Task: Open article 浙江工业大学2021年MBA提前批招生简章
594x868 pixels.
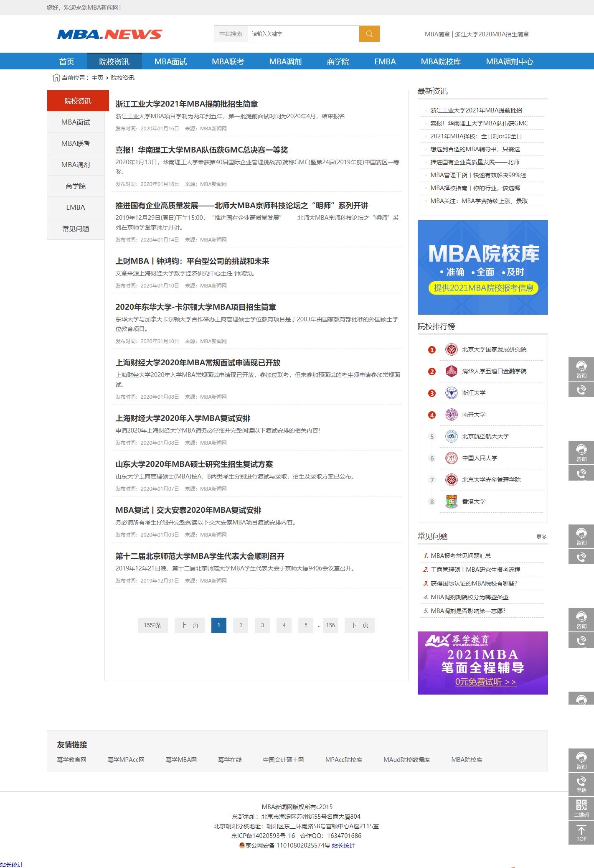Action: 187,104
